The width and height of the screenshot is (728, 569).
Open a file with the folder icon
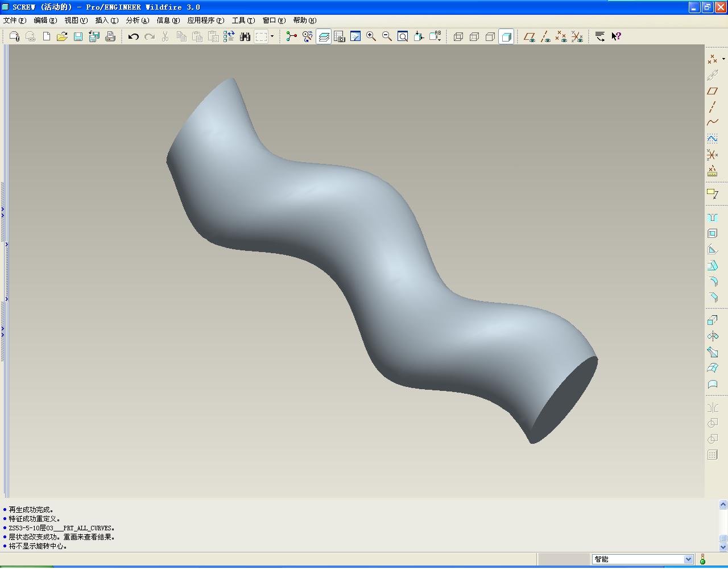pyautogui.click(x=62, y=36)
